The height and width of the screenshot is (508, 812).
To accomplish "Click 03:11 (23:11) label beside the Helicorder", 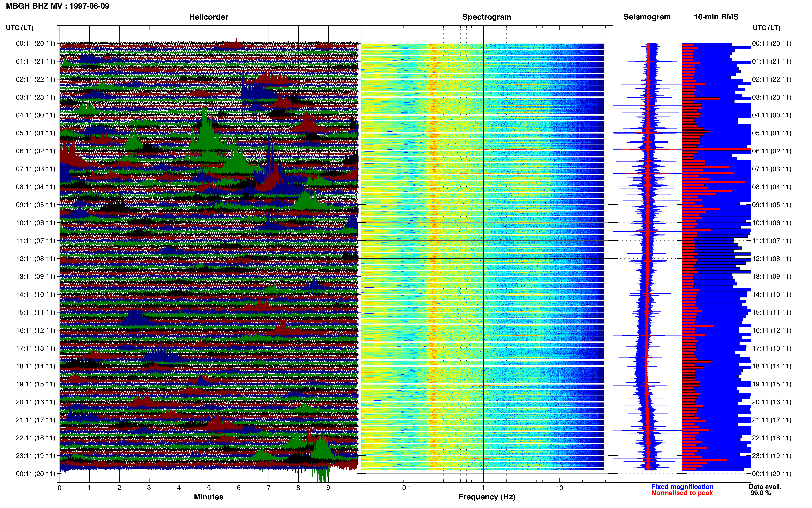I will coord(36,97).
